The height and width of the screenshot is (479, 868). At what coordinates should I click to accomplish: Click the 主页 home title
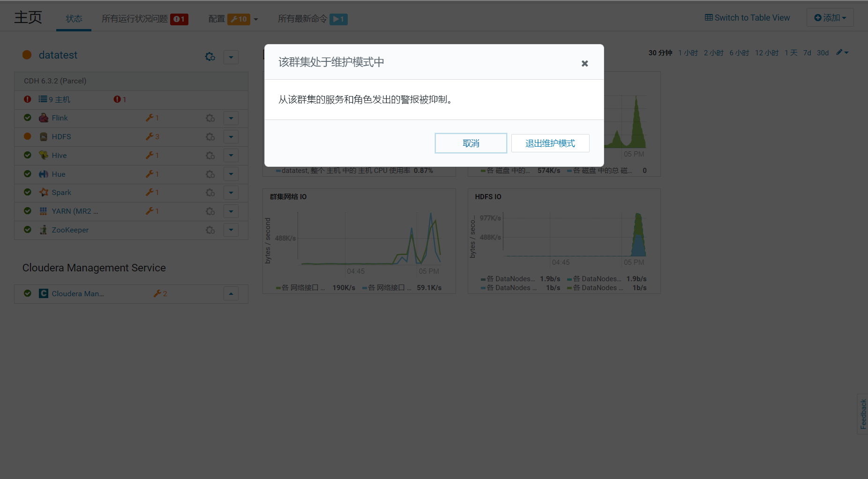point(28,17)
